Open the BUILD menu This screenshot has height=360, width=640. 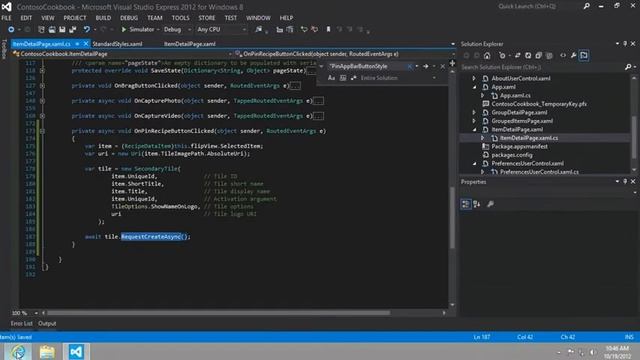tap(103, 18)
